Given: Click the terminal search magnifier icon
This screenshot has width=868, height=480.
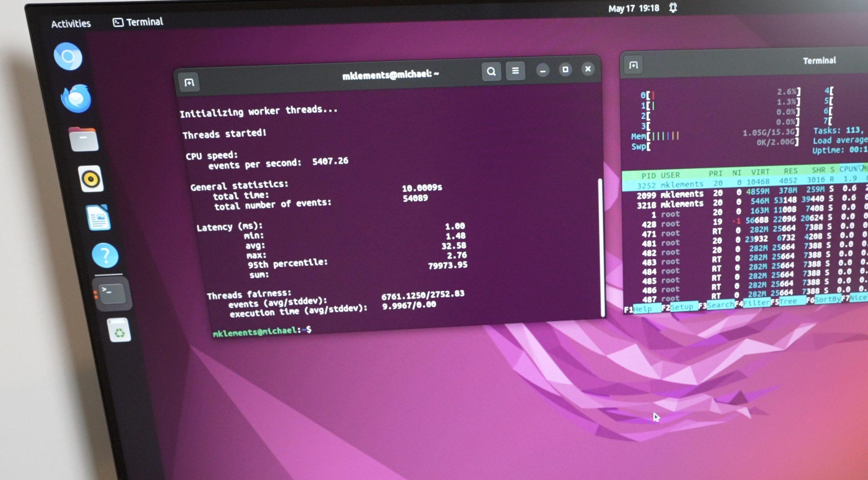Looking at the screenshot, I should pyautogui.click(x=491, y=72).
